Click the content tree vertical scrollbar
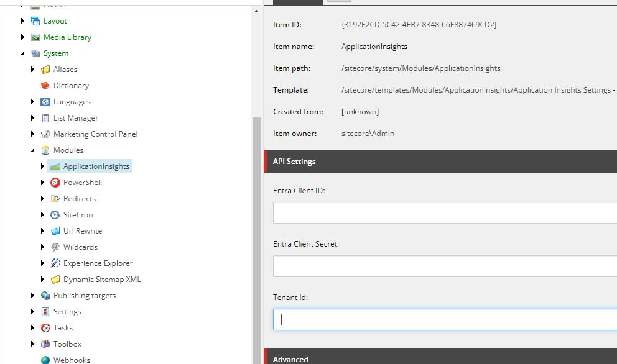The image size is (617, 364). tap(256, 240)
